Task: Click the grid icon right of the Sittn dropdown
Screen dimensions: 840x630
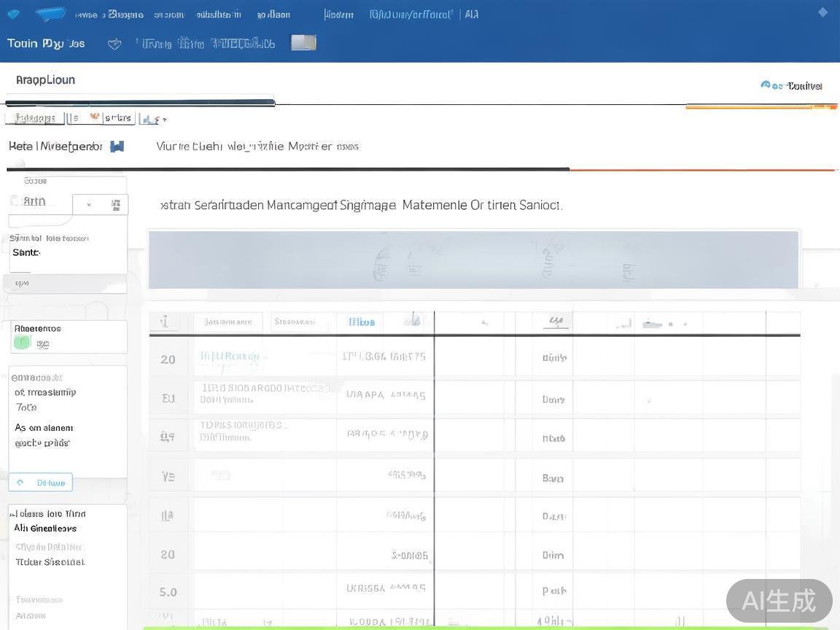Action: point(116,205)
